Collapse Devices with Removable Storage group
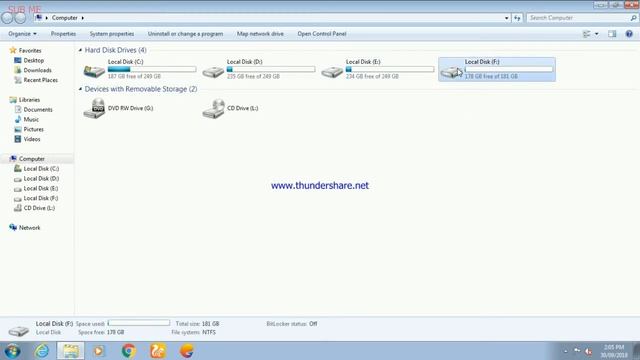Image resolution: width=640 pixels, height=360 pixels. pyautogui.click(x=80, y=89)
